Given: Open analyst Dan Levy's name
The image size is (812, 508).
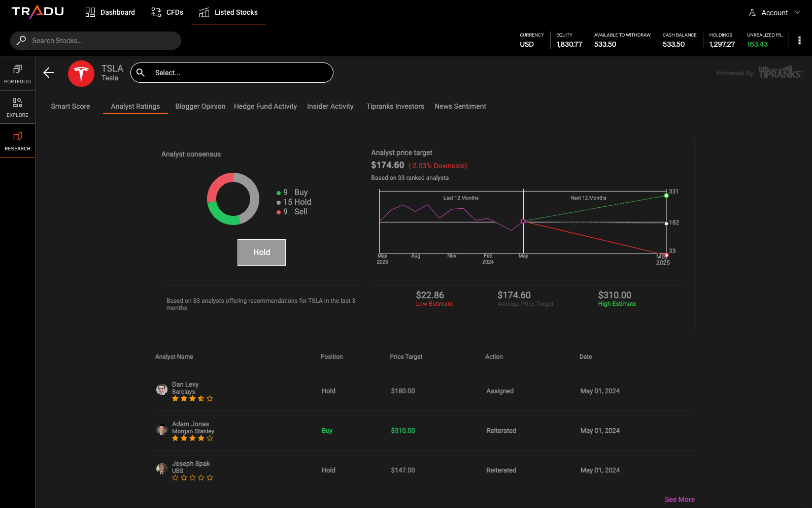Looking at the screenshot, I should (x=185, y=385).
